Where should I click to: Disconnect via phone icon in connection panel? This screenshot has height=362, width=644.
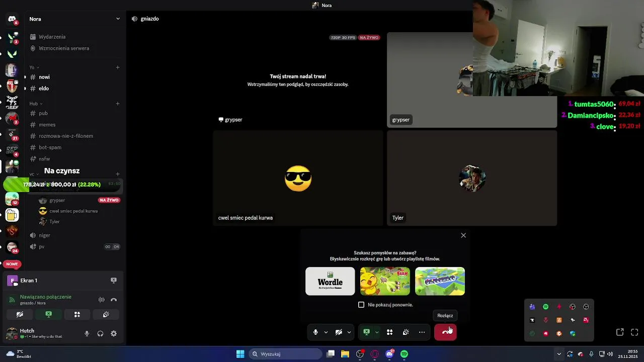coord(114,300)
